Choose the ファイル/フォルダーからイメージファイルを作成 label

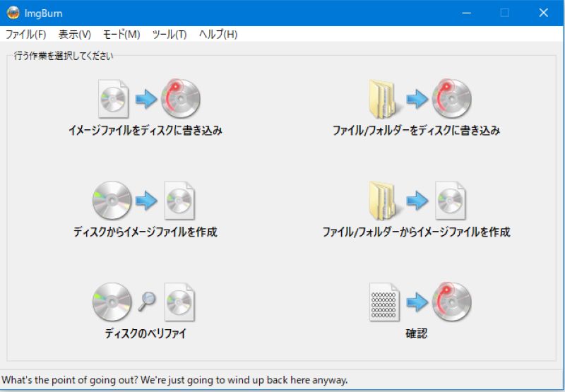tap(417, 232)
